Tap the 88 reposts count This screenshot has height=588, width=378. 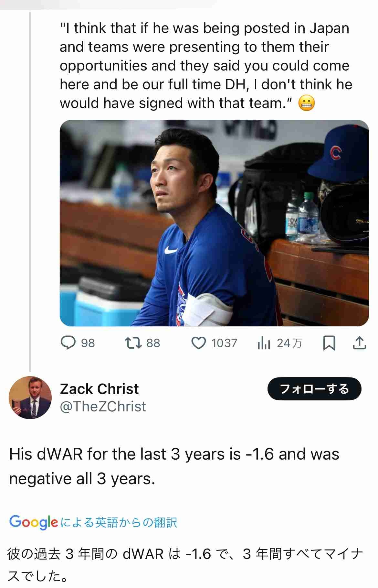pyautogui.click(x=153, y=343)
